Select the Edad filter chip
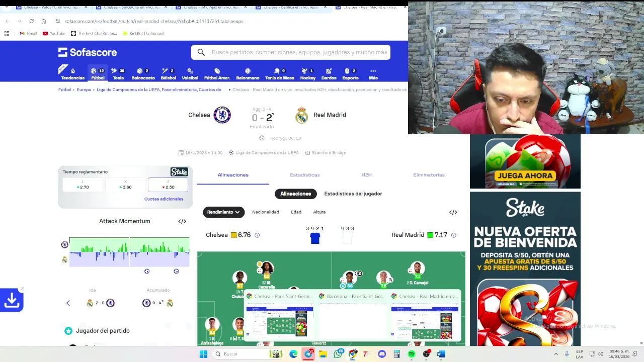The image size is (644, 362). click(x=296, y=212)
